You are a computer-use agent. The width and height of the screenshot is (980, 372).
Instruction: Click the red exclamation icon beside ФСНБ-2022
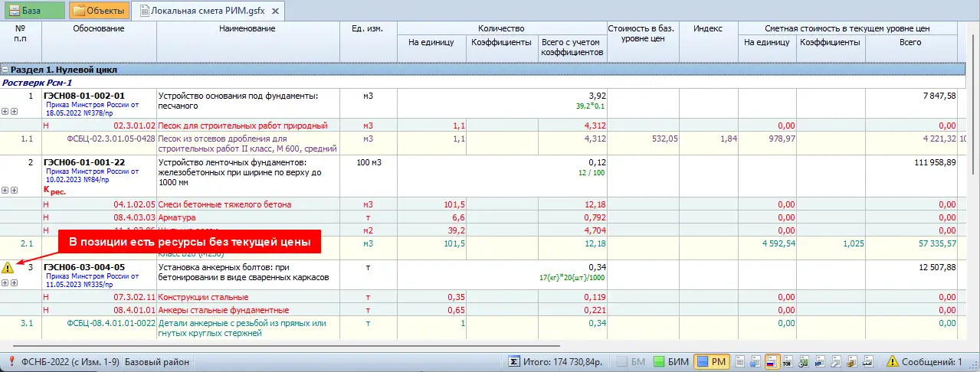click(12, 362)
